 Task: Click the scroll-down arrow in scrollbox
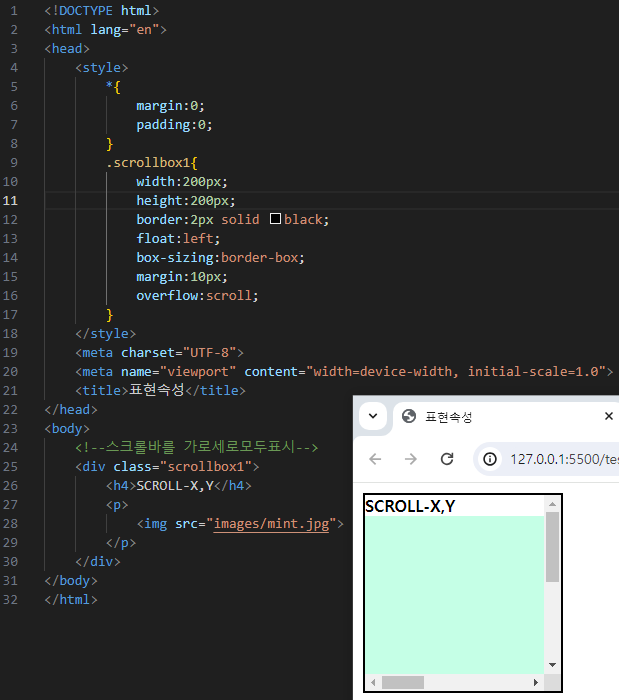553,665
